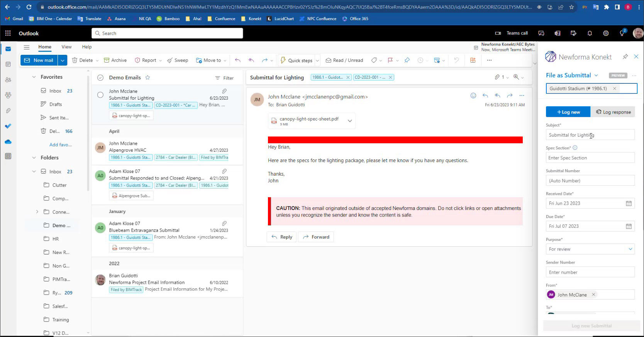Viewport: 644px width, 337px height.
Task: Open the zoom magnifier in reading pane
Action: [x=516, y=77]
